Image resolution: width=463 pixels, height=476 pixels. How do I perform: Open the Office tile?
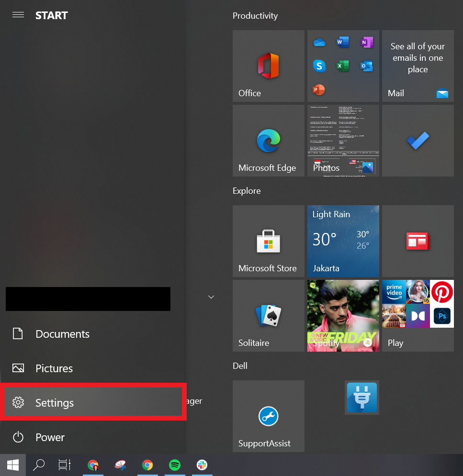point(268,66)
